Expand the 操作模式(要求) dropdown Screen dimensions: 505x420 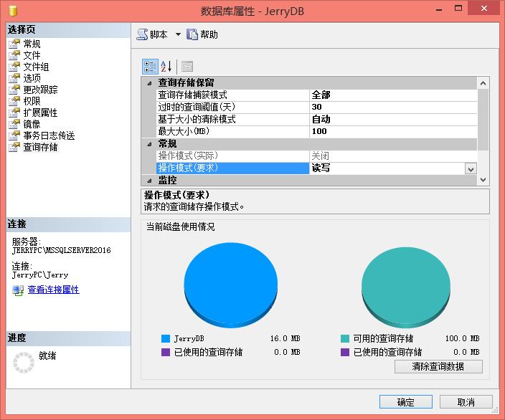[x=471, y=168]
